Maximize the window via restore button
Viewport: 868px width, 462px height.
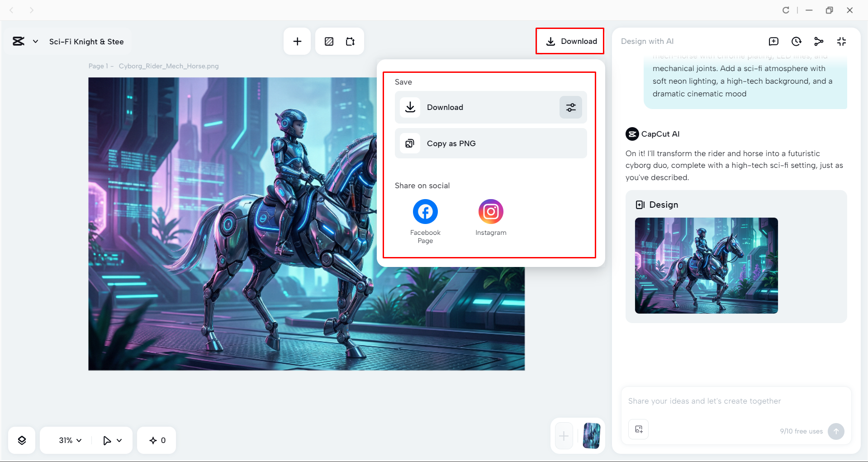(x=829, y=10)
